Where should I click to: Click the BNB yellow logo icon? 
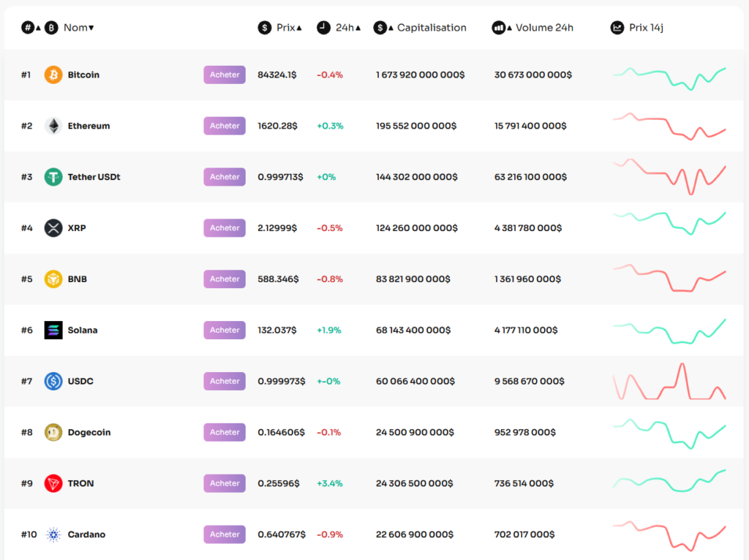(x=53, y=279)
